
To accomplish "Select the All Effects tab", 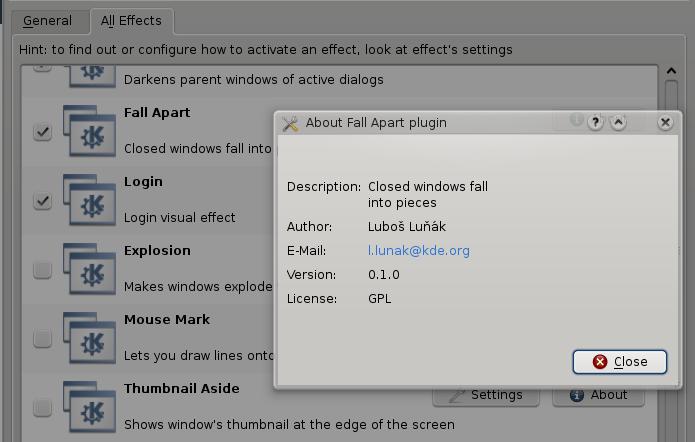I will click(131, 21).
